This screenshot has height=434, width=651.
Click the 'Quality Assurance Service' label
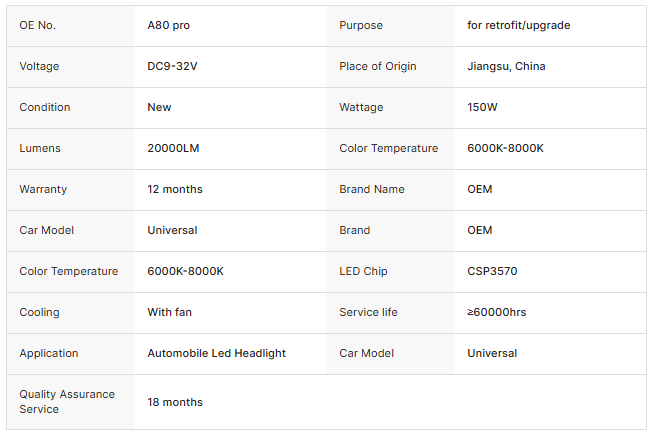click(67, 401)
